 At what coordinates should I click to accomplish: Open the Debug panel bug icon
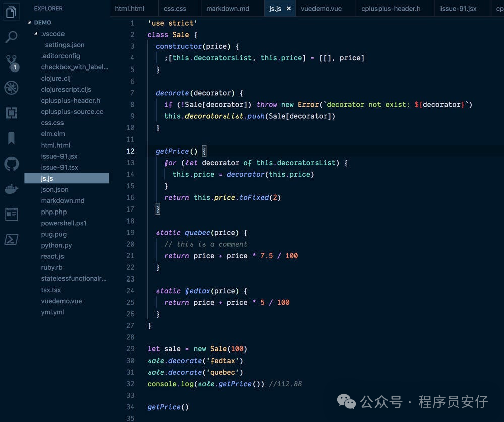pos(11,88)
